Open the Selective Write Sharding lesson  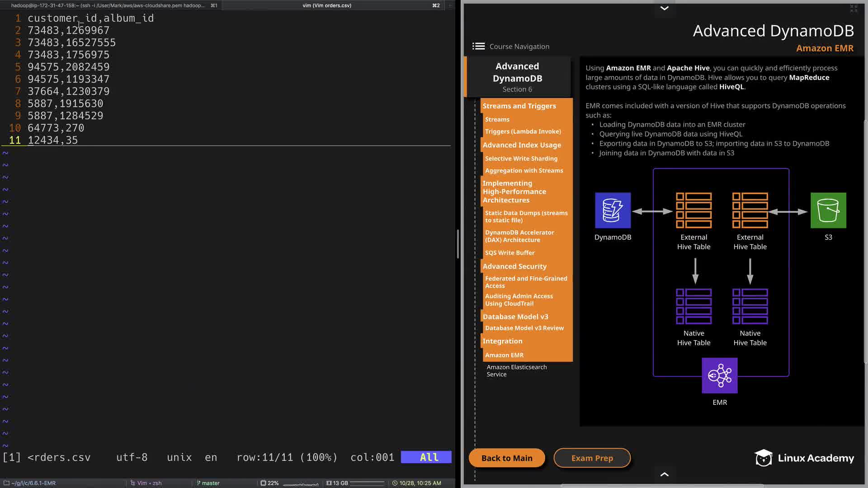pos(521,159)
